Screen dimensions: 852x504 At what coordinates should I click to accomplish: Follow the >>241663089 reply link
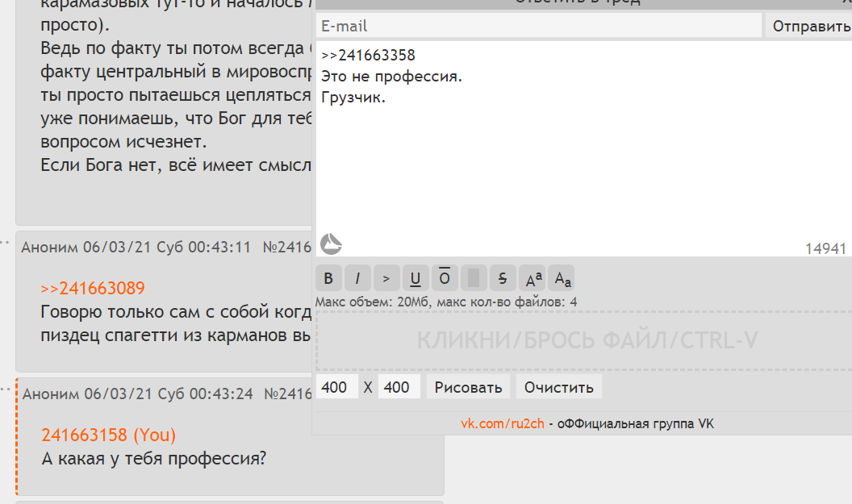[x=93, y=288]
